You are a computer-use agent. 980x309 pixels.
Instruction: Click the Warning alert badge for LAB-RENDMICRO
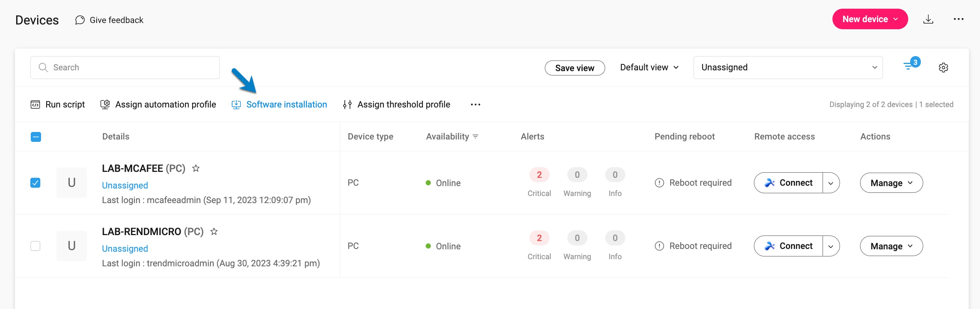pos(577,238)
